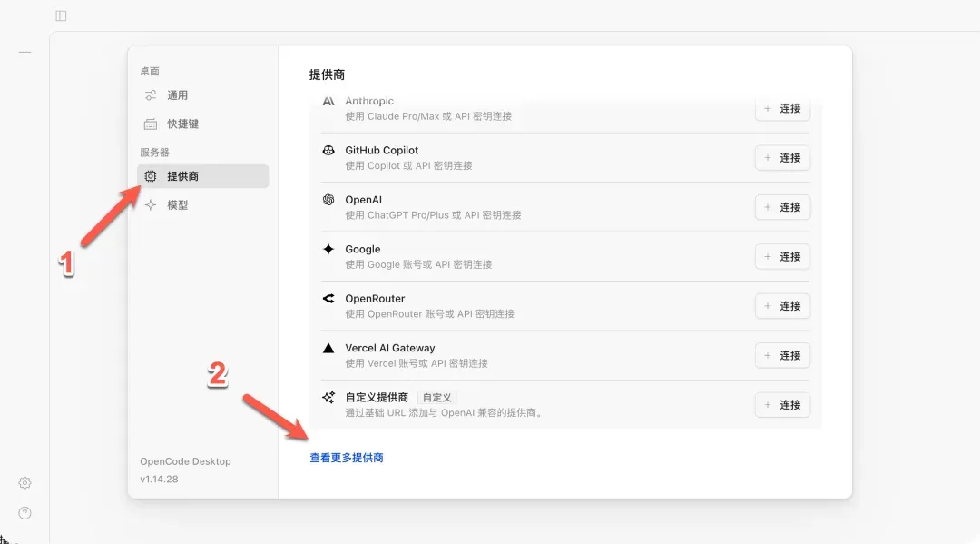This screenshot has width=980, height=544.
Task: Click the 模型 sparkle icon
Action: pyautogui.click(x=151, y=205)
